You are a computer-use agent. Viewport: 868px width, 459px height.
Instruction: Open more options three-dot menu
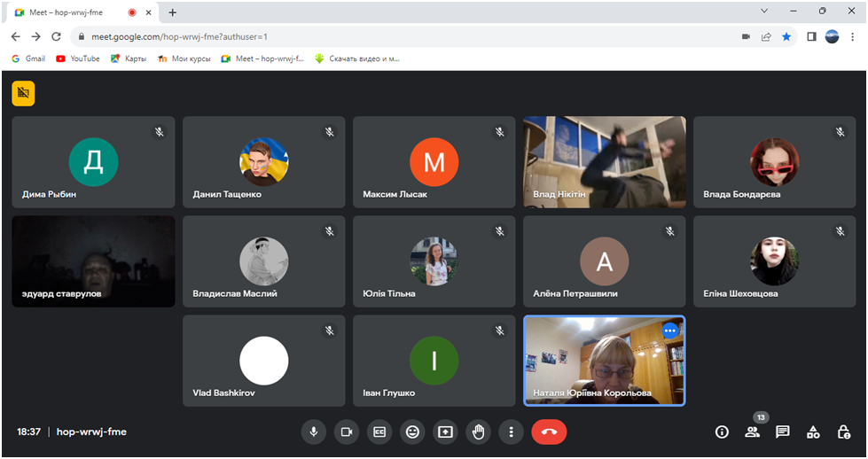(511, 432)
